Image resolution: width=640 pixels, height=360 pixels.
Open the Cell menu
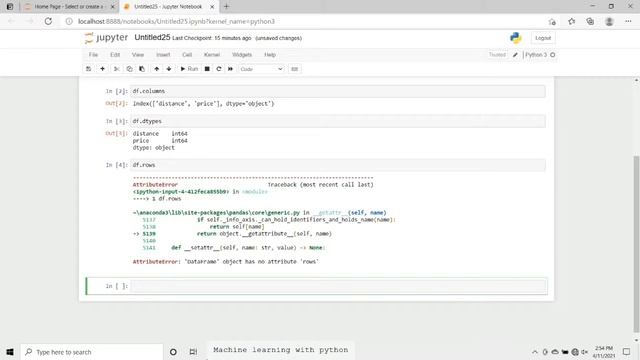click(187, 55)
